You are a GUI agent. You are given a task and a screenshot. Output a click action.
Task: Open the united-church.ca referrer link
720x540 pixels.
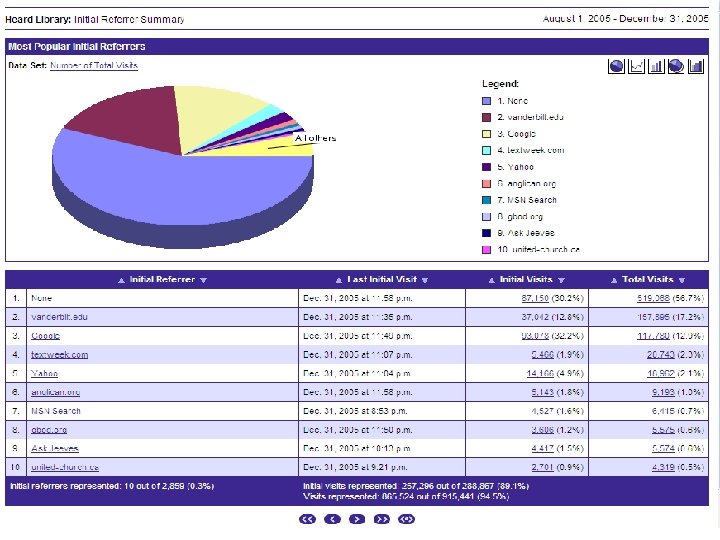coord(65,467)
